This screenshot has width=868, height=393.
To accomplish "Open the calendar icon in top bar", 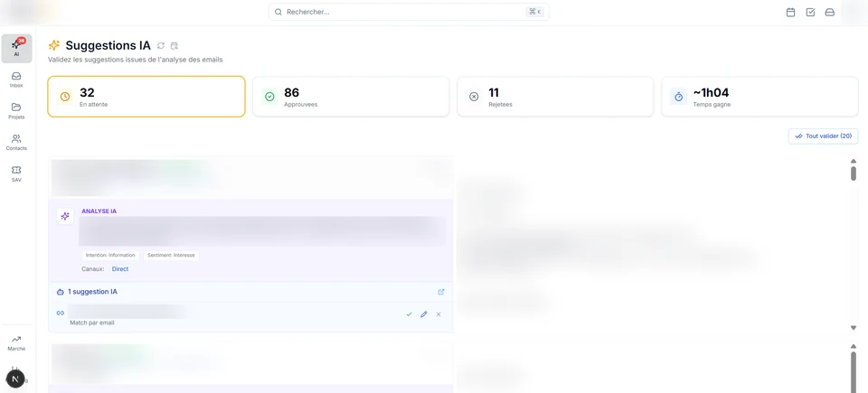I will [x=791, y=12].
